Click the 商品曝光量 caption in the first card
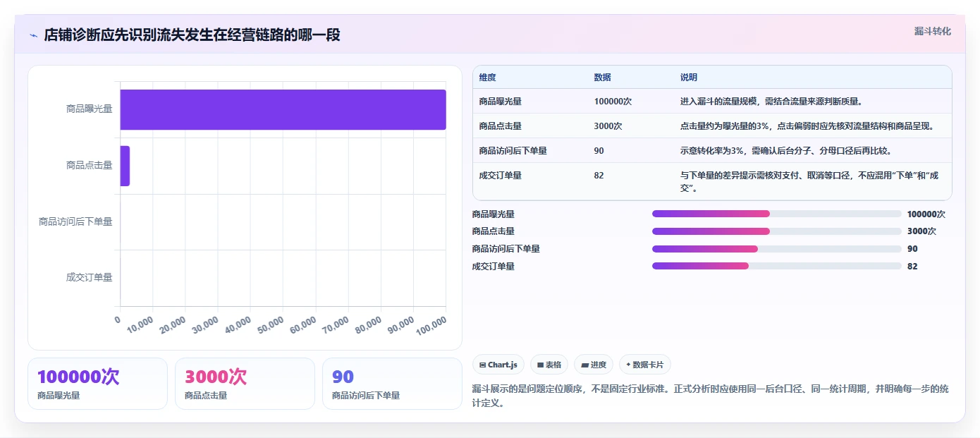980x438 pixels. 59,396
